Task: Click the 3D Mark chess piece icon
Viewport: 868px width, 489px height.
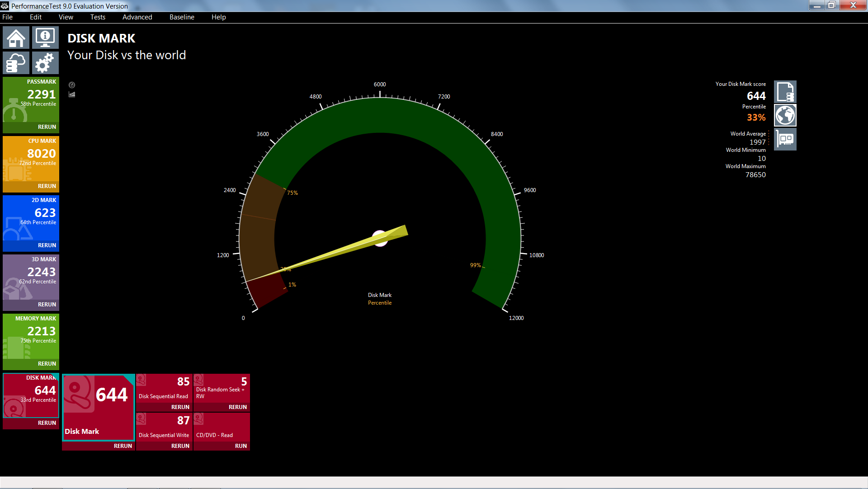Action: pos(17,289)
